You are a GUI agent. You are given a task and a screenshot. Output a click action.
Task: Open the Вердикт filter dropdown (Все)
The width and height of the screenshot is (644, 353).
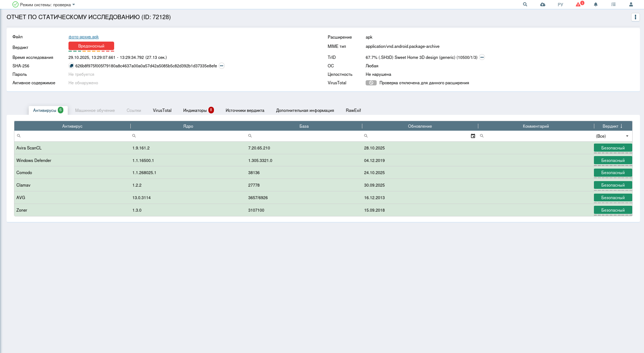tap(612, 136)
